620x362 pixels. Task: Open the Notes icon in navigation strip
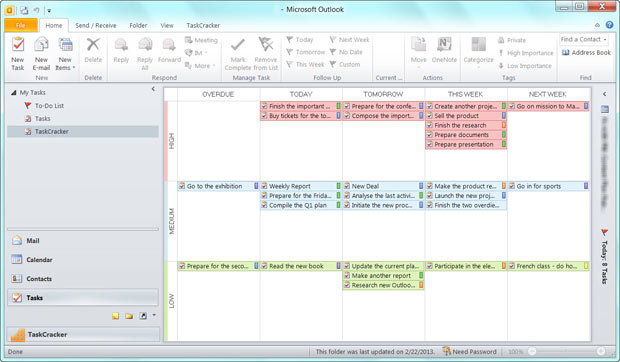point(115,316)
